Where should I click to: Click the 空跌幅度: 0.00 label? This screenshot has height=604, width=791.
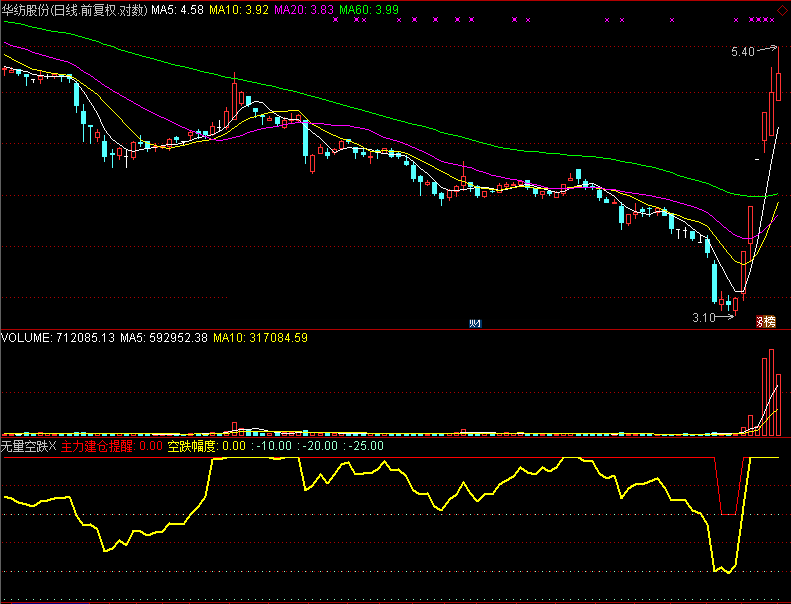206,446
